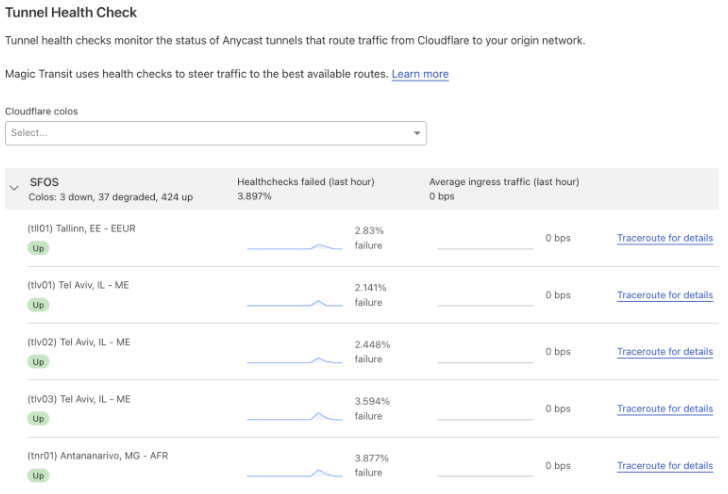Click the Tallinn failure sparkline chart

pos(294,246)
